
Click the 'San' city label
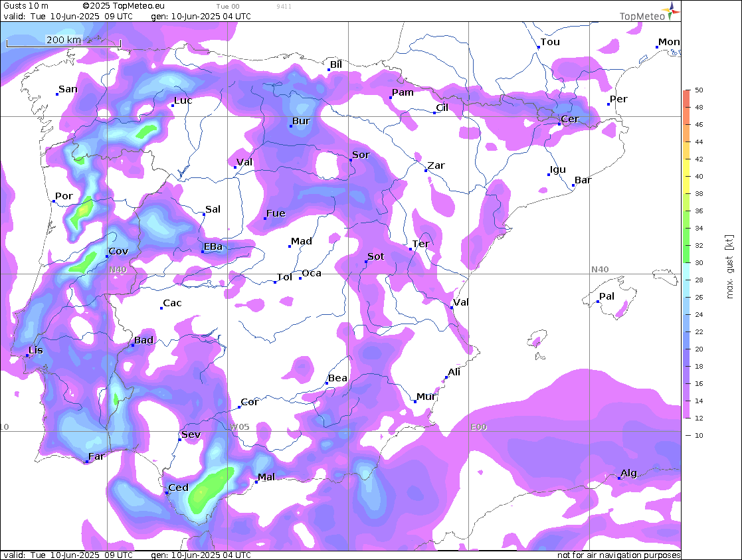(x=68, y=89)
